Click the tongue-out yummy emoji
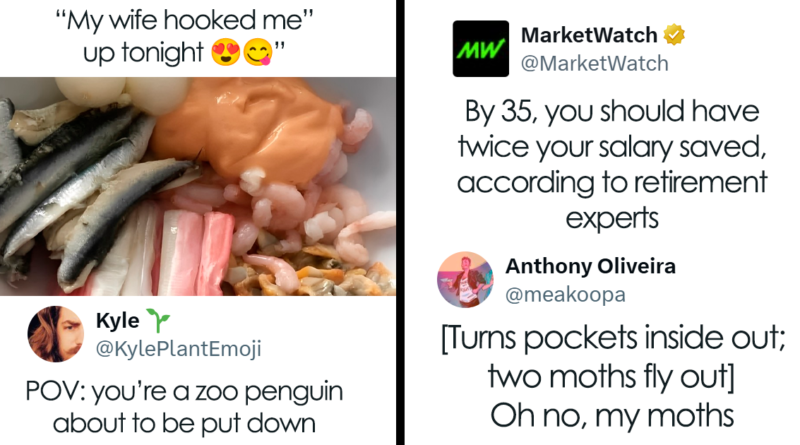The image size is (800, 445). point(258,53)
